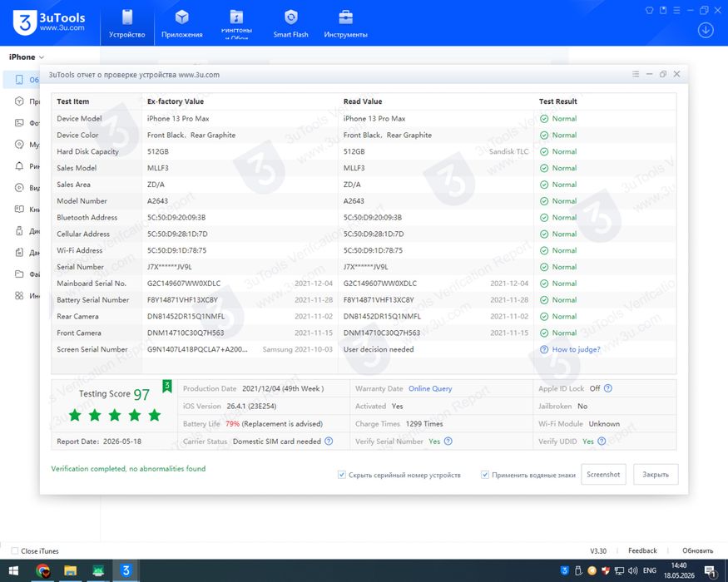Select the files folder sidebar icon

tap(19, 274)
